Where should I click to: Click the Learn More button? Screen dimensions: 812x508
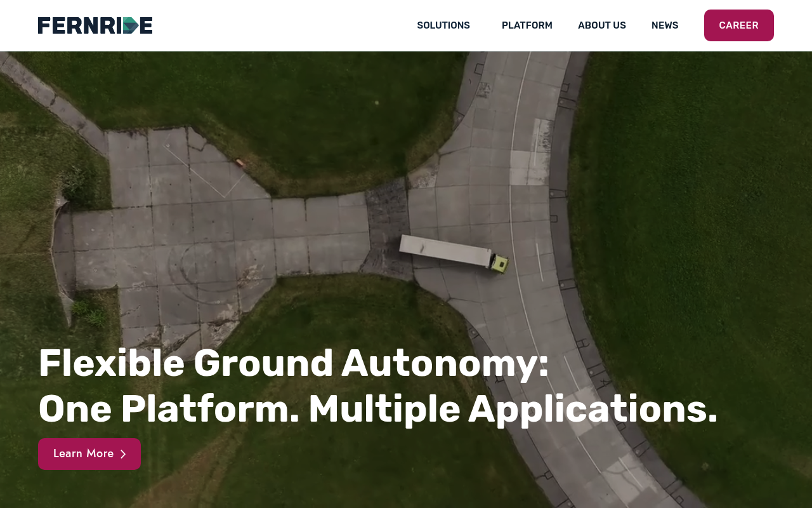point(89,454)
